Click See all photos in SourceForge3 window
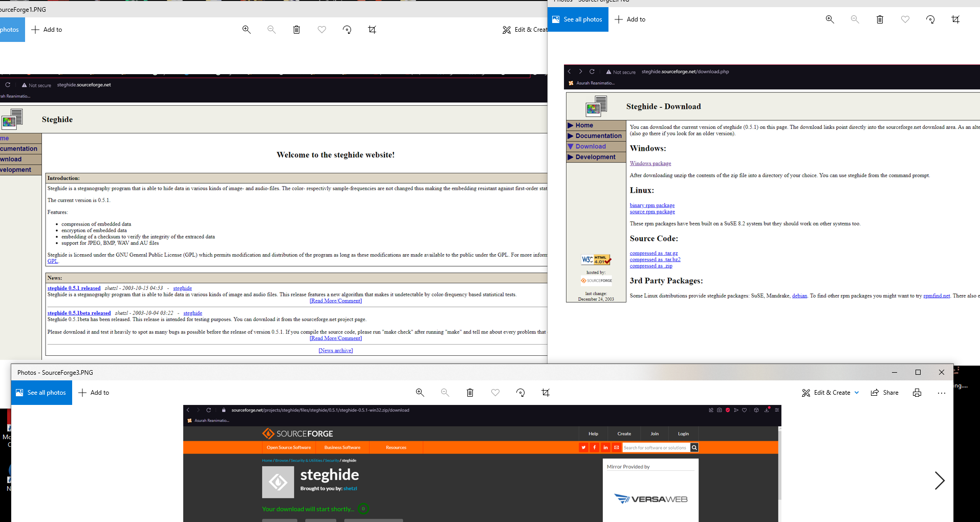Viewport: 980px width, 522px height. click(x=41, y=393)
